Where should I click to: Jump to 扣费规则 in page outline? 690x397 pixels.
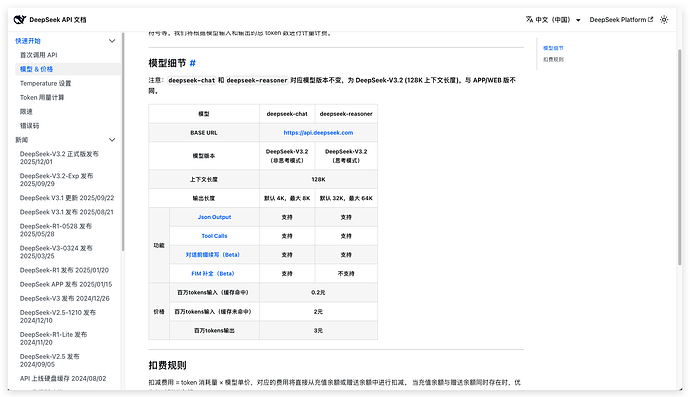[553, 59]
